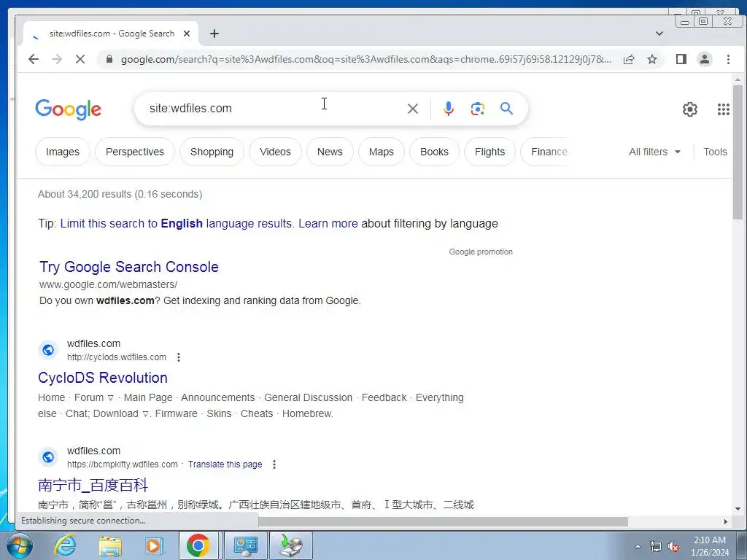Start voice search with microphone

(x=449, y=109)
